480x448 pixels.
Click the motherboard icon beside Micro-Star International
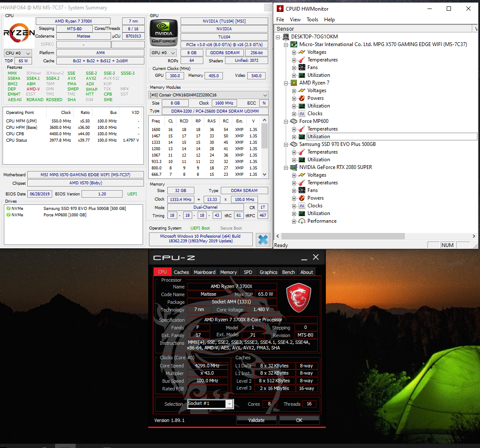click(294, 44)
